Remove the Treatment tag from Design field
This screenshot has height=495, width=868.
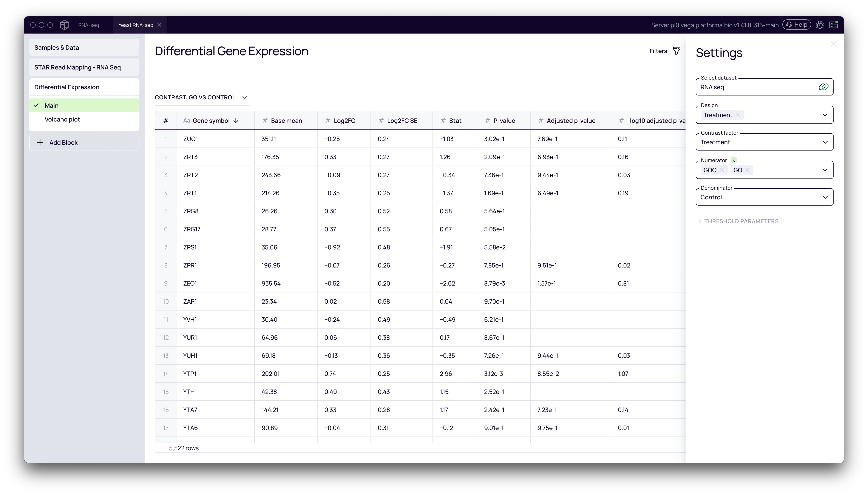coord(737,115)
